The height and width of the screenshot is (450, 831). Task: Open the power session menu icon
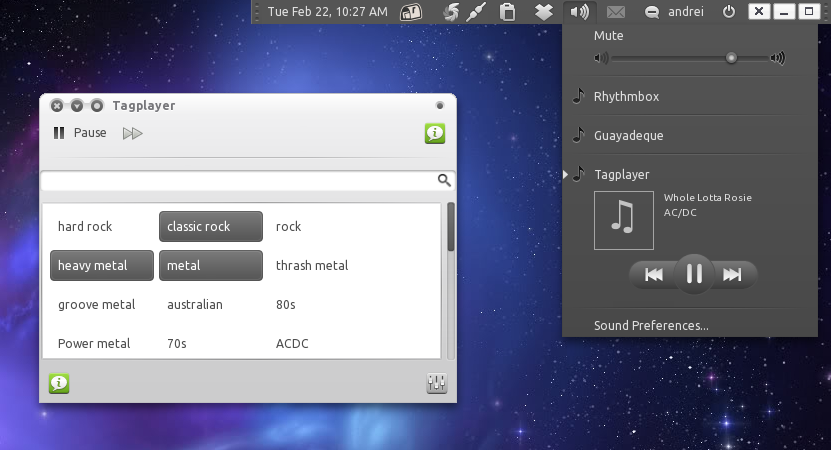pos(729,12)
